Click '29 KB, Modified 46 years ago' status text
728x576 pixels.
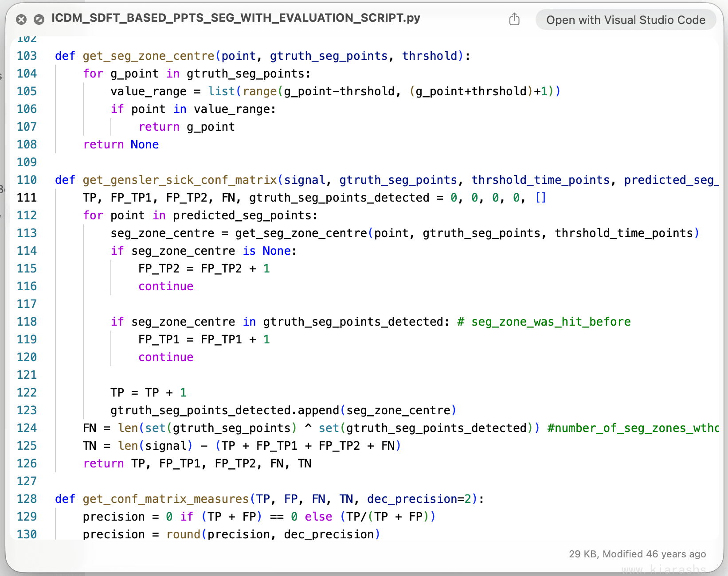point(638,554)
